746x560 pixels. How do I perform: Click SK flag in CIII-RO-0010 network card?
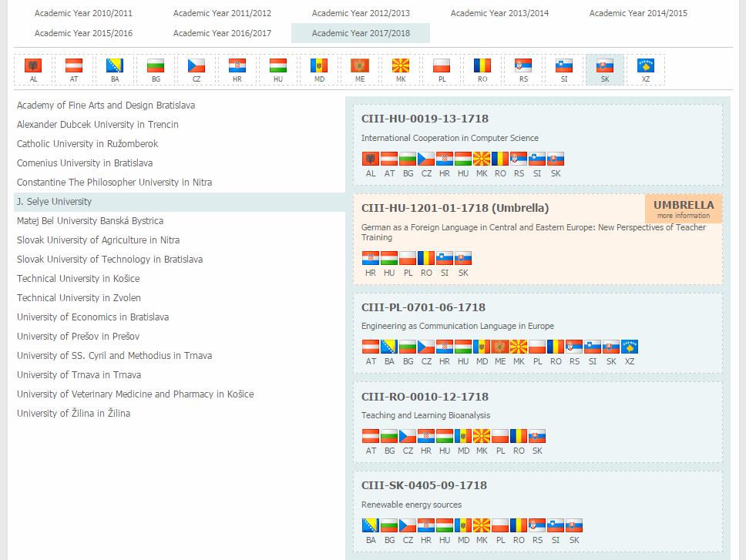point(537,436)
